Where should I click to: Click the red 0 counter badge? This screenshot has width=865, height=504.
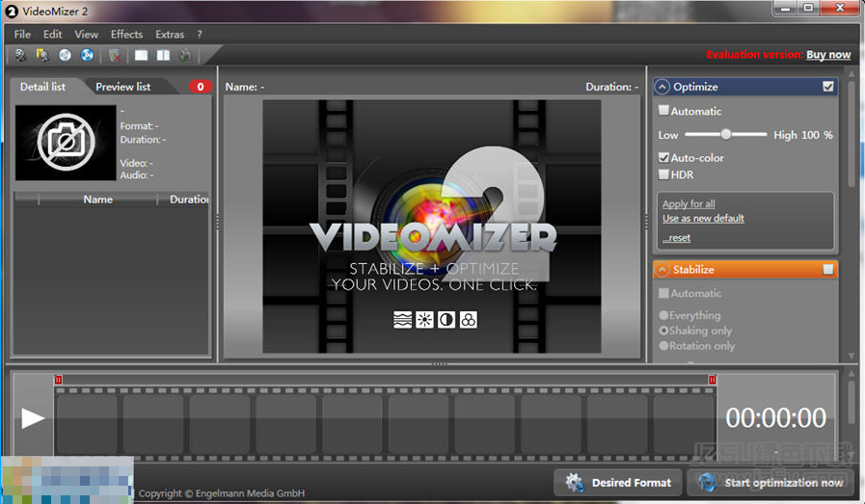[x=201, y=87]
